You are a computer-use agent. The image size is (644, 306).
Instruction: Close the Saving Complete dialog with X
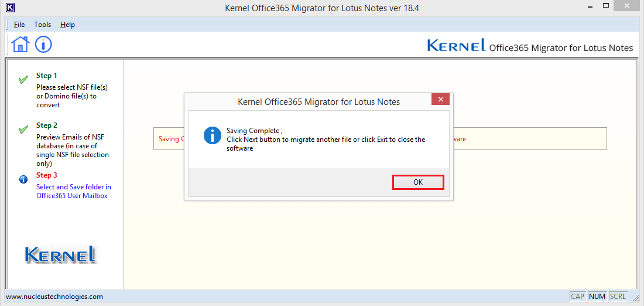point(440,99)
